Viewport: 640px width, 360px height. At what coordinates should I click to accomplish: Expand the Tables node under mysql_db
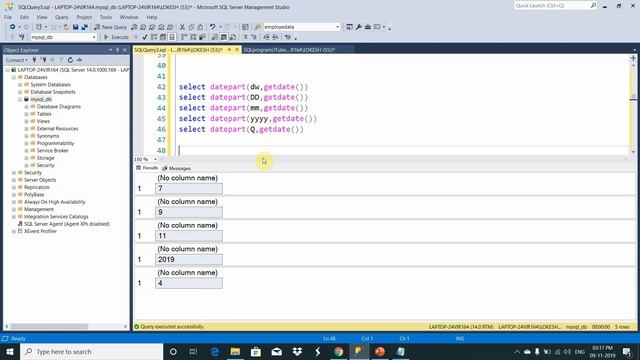click(x=27, y=114)
